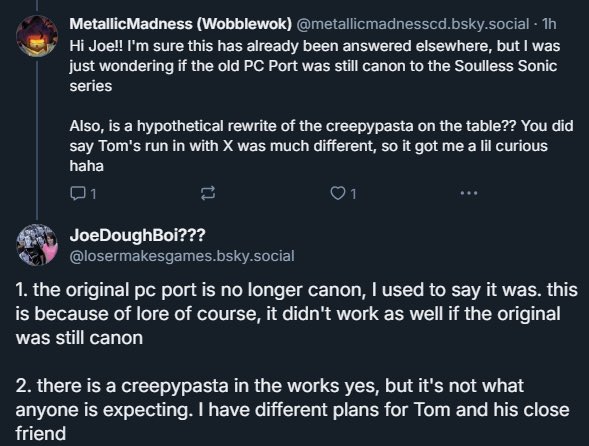
Task: View MetallicMadness's profile via the avatar
Action: click(x=37, y=36)
